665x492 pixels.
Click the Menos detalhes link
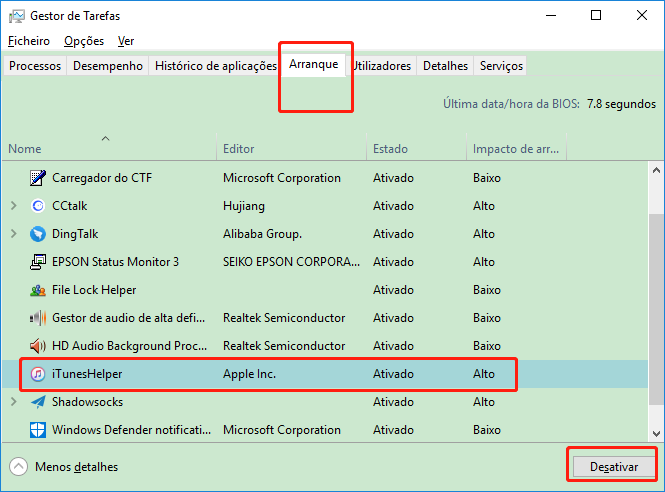76,467
